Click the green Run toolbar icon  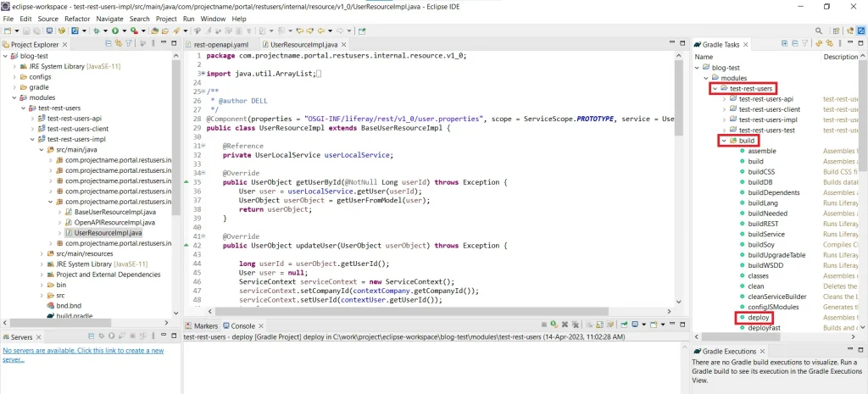click(x=115, y=31)
